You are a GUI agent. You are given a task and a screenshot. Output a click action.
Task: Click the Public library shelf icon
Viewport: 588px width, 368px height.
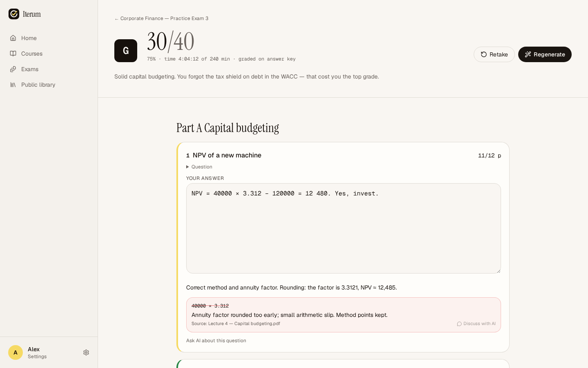pyautogui.click(x=13, y=85)
